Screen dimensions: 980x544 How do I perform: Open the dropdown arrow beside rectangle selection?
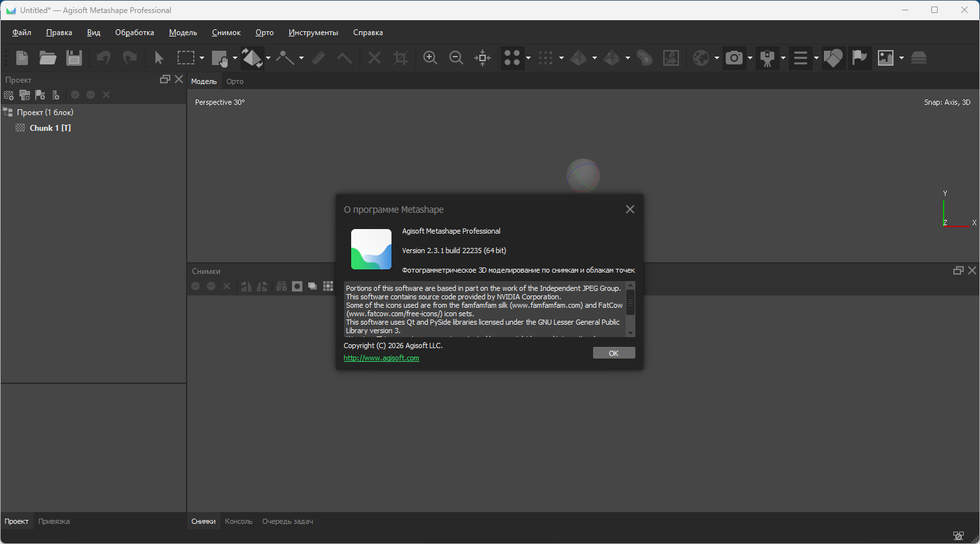coord(202,58)
